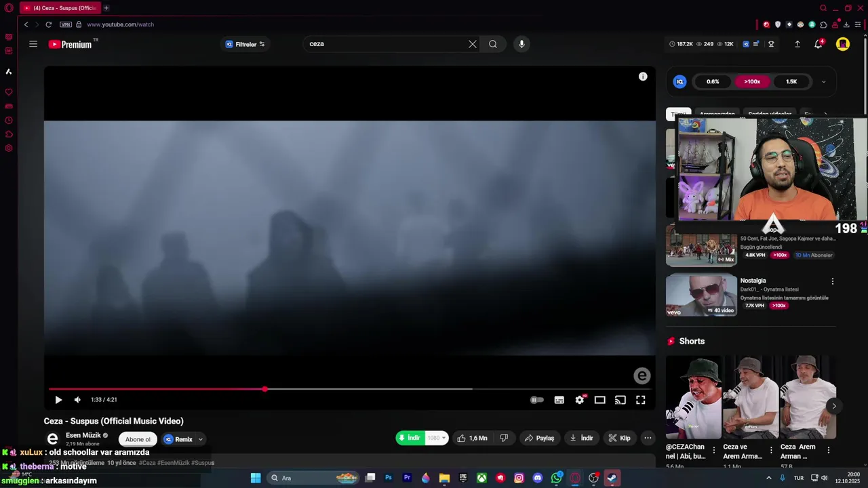Click the #Suspus hashtag link
Screen dimensions: 868x488
click(203, 463)
